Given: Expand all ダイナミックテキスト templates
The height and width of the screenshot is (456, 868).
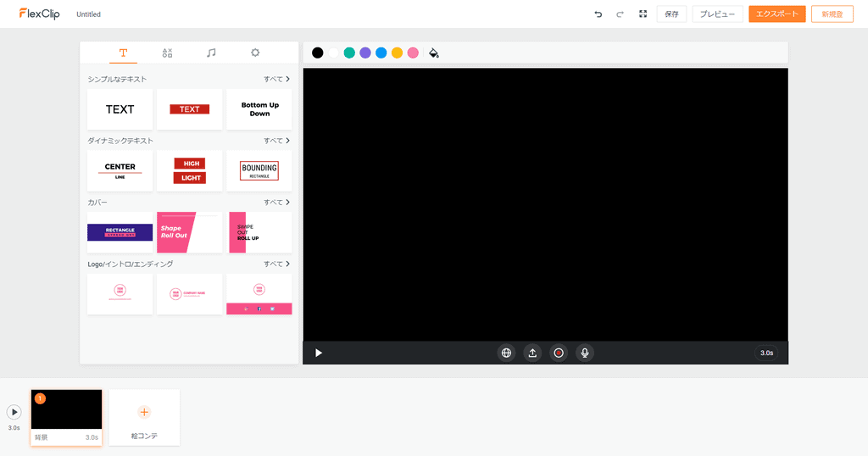Looking at the screenshot, I should [x=276, y=141].
